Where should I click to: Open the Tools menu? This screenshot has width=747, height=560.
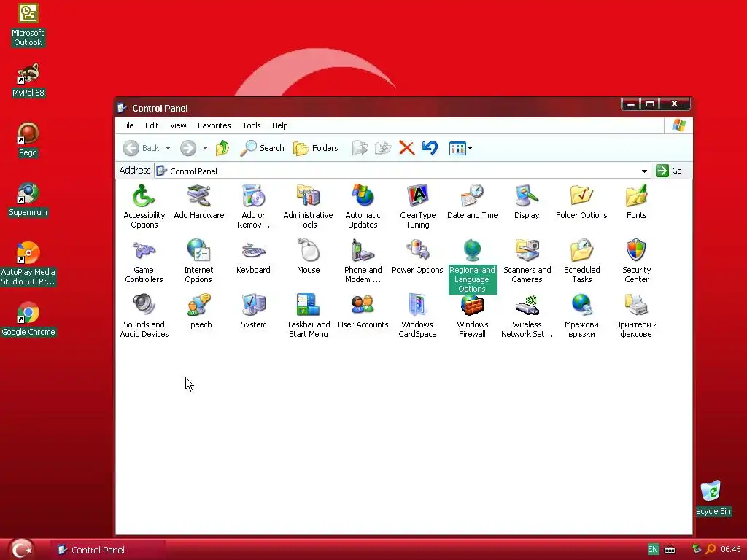tap(252, 125)
